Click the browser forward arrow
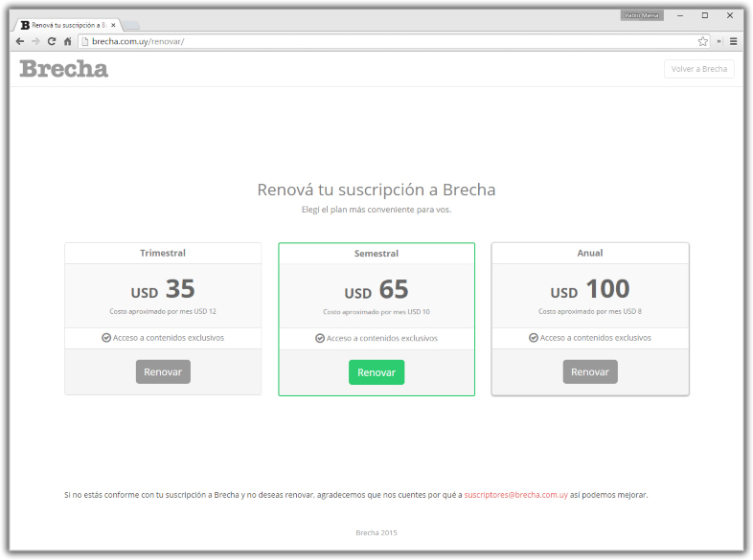The image size is (753, 560). pos(35,41)
